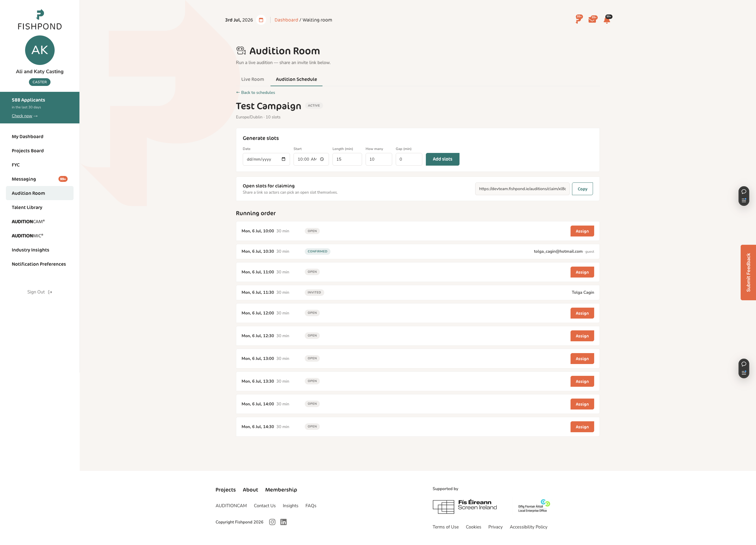Screen dimensions: 756x545
Task: Click the Add slots button
Action: tap(442, 159)
